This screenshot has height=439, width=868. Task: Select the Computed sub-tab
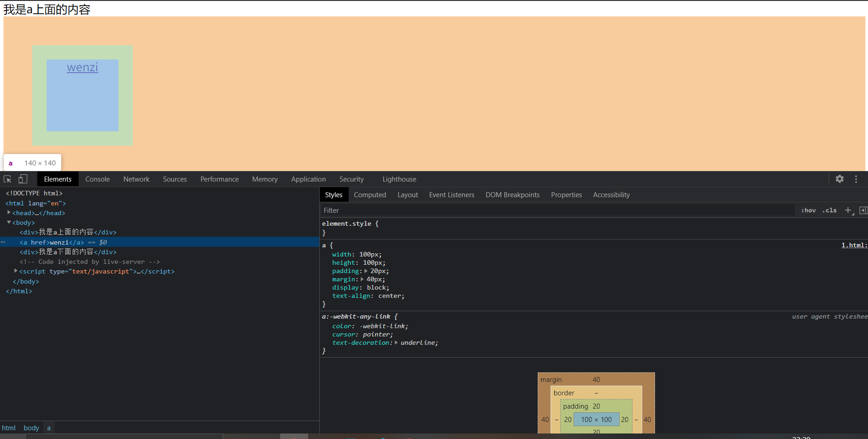[370, 195]
